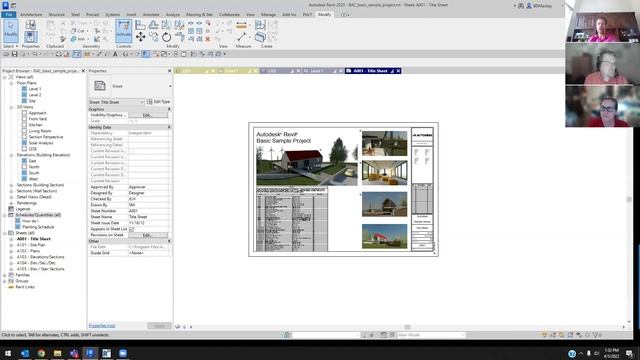Click the drawing list schedule on sheet
The image size is (640, 360).
pyautogui.click(x=292, y=219)
